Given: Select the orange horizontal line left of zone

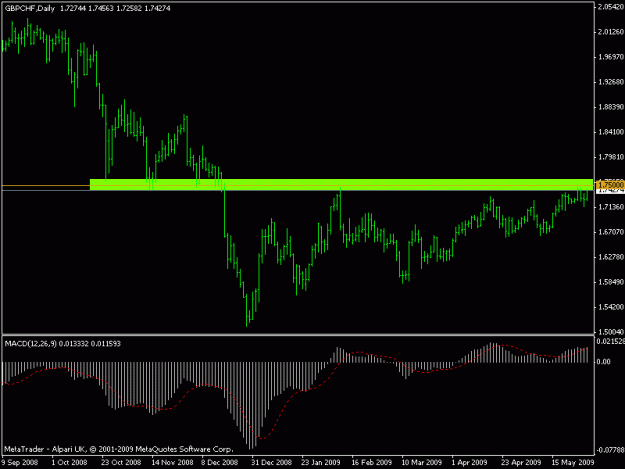Looking at the screenshot, I should [x=46, y=185].
